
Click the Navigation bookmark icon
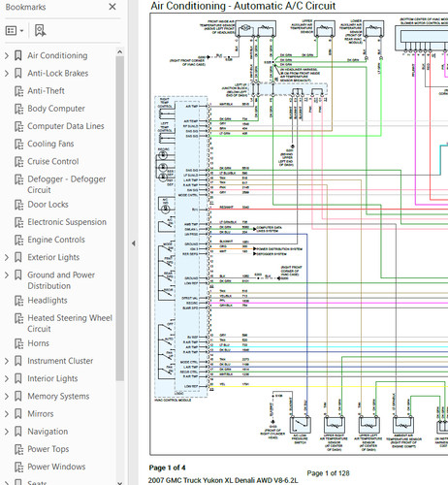pyautogui.click(x=18, y=432)
